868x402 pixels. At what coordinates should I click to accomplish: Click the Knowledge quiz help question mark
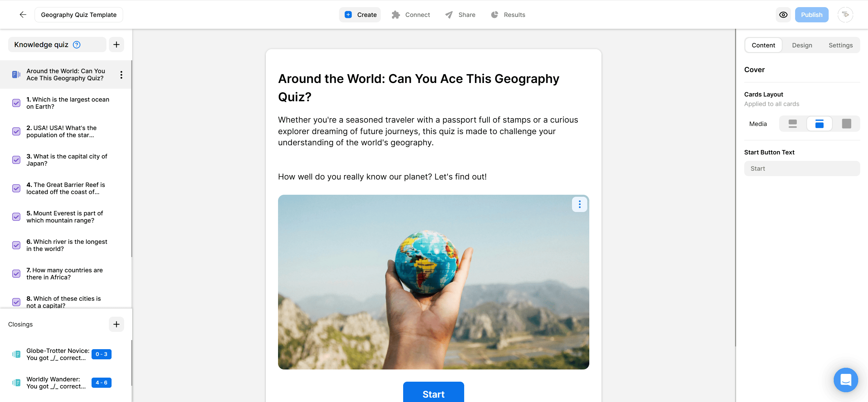(x=77, y=44)
